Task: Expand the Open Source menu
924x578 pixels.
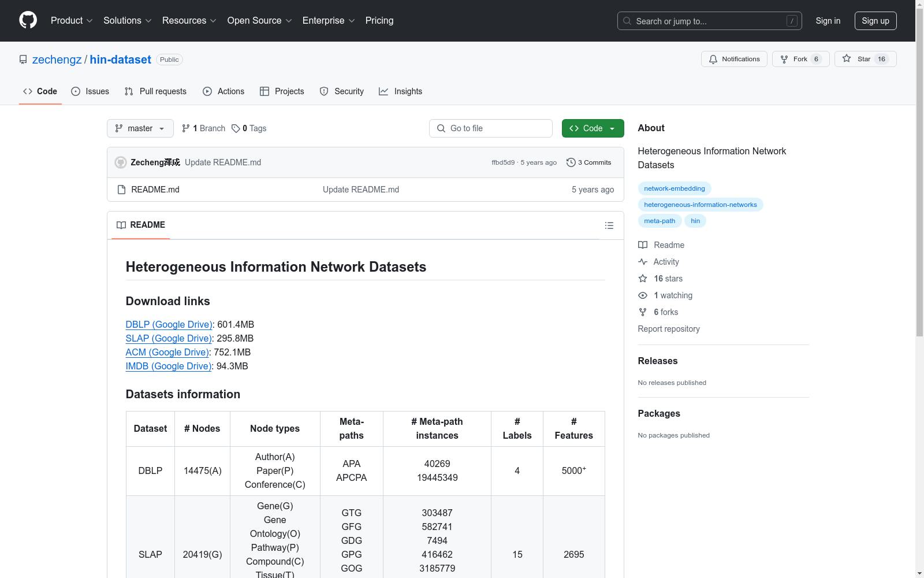Action: click(x=260, y=20)
